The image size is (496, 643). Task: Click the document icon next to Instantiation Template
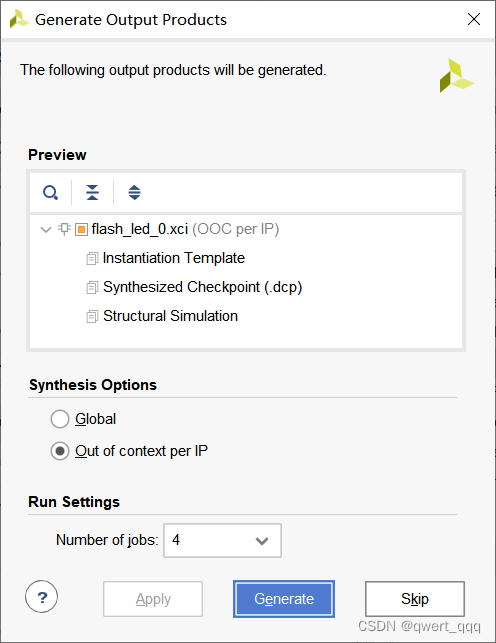click(92, 258)
